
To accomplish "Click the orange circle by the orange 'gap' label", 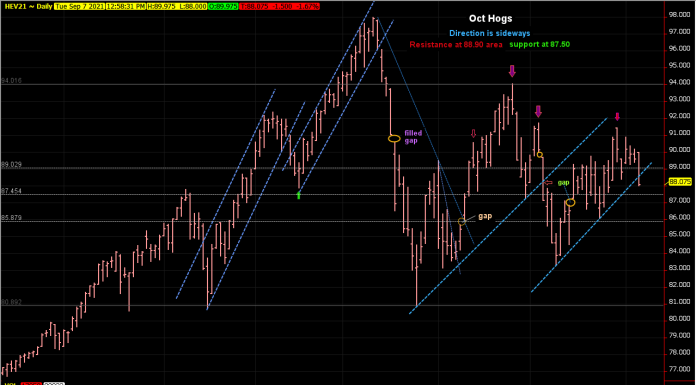I will 462,221.
